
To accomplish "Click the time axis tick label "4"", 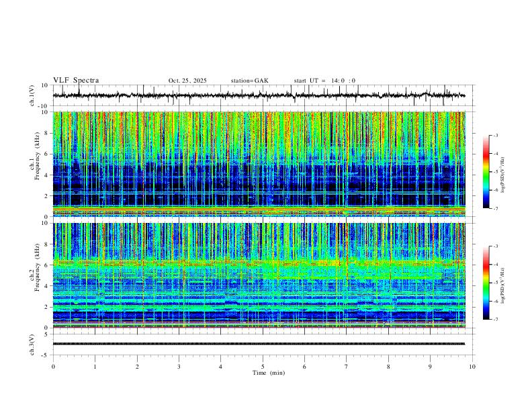I will tap(220, 367).
